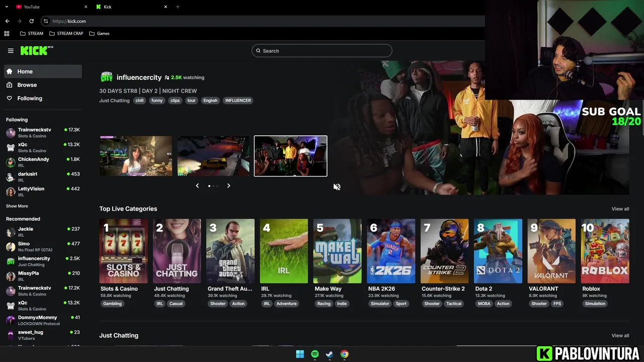The height and width of the screenshot is (362, 644).
Task: Open MissyPla avatar in Recommended
Action: click(11, 276)
